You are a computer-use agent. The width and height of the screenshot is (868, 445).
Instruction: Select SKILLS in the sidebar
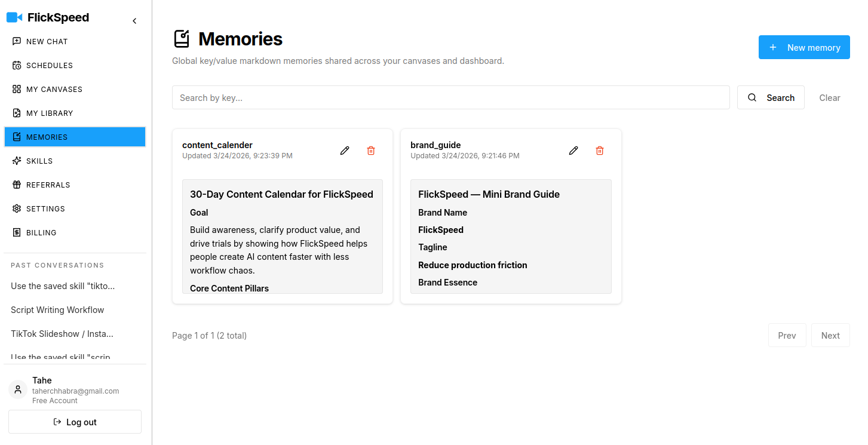point(75,161)
